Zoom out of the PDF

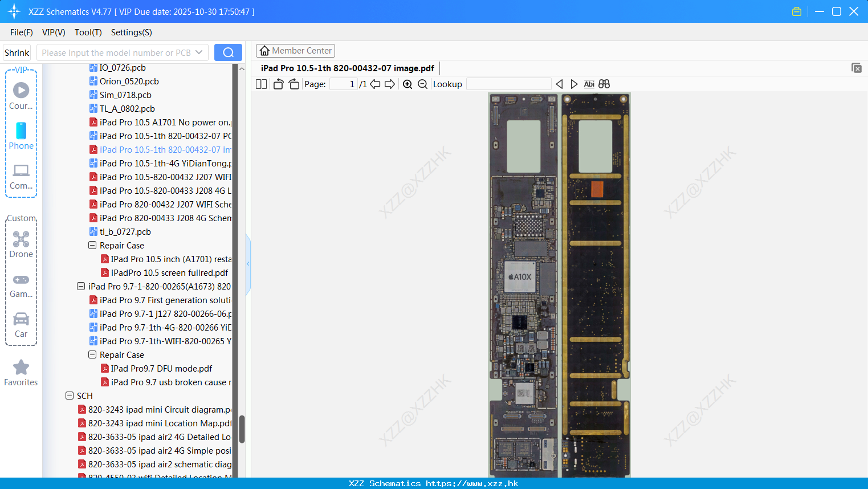(x=422, y=84)
